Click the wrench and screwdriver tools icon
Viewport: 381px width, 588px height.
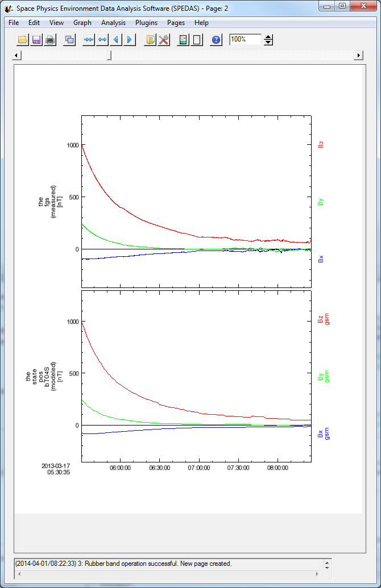pyautogui.click(x=164, y=40)
